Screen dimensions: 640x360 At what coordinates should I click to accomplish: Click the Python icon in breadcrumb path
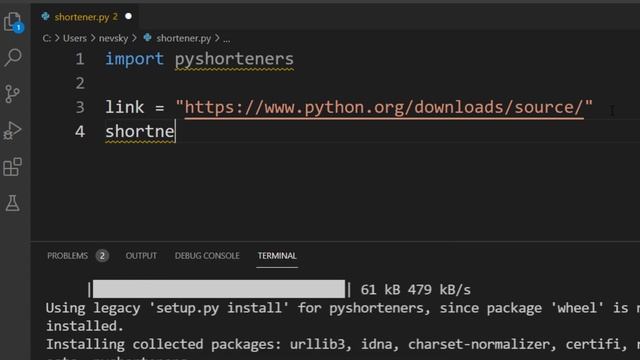pyautogui.click(x=148, y=38)
